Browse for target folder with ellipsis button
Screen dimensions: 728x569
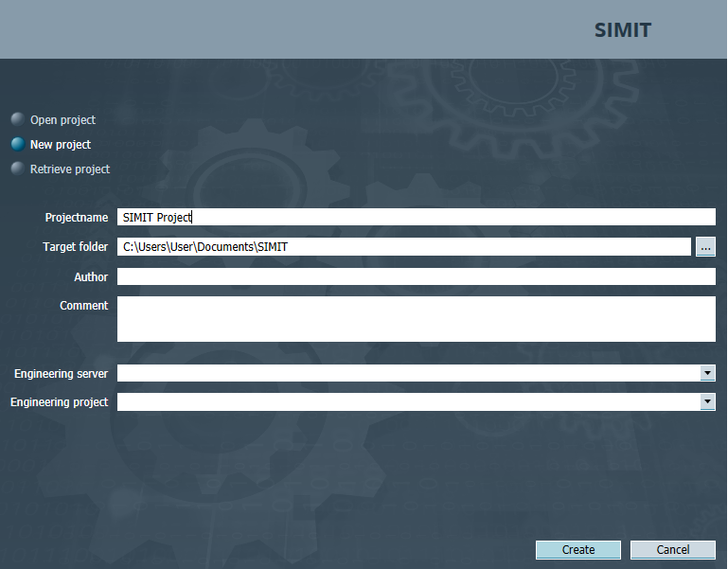705,247
